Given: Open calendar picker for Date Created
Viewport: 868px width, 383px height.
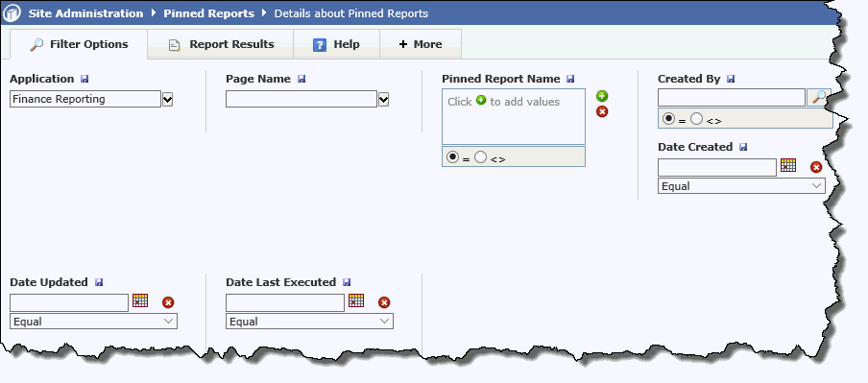Looking at the screenshot, I should (788, 165).
